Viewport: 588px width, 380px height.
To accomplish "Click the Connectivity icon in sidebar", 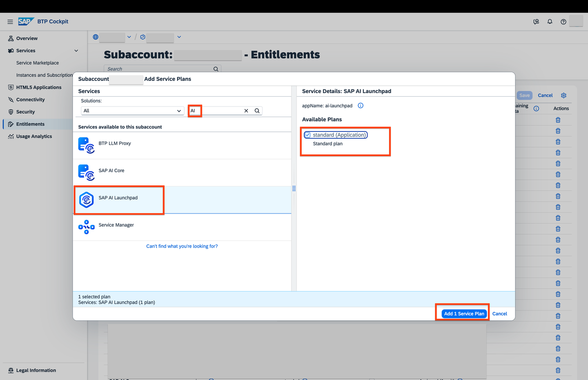I will pyautogui.click(x=11, y=100).
